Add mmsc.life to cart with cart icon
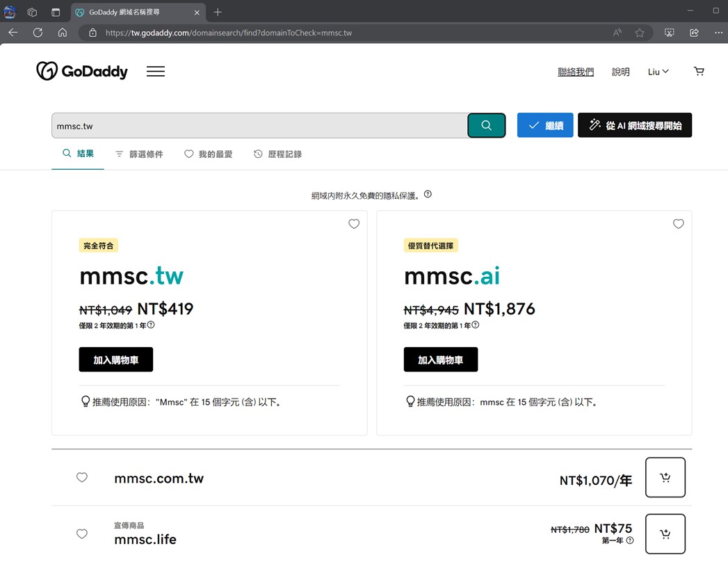This screenshot has width=728, height=562. click(x=665, y=533)
